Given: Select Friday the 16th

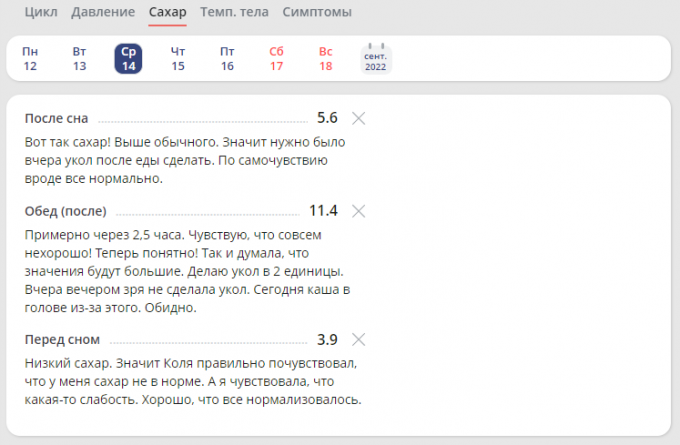Looking at the screenshot, I should click(227, 59).
